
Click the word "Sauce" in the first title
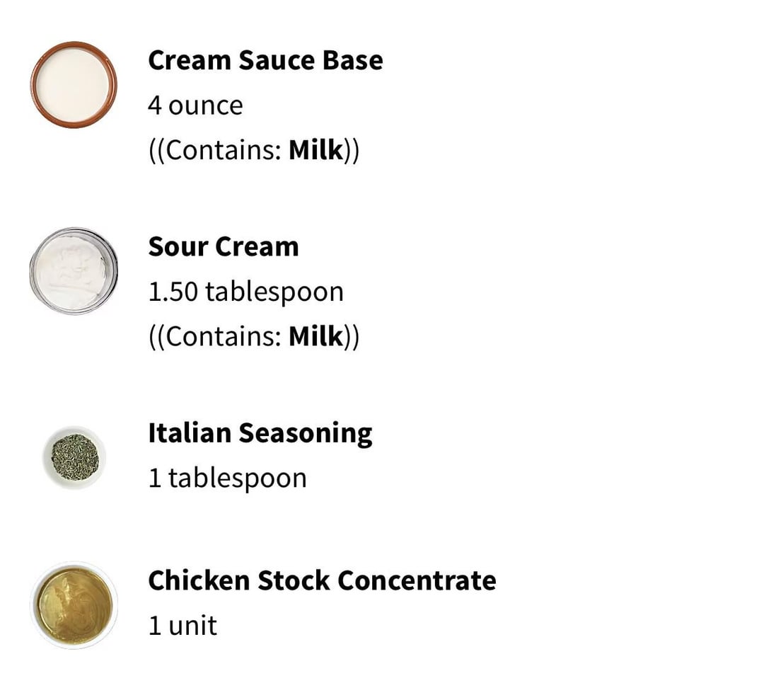[277, 60]
